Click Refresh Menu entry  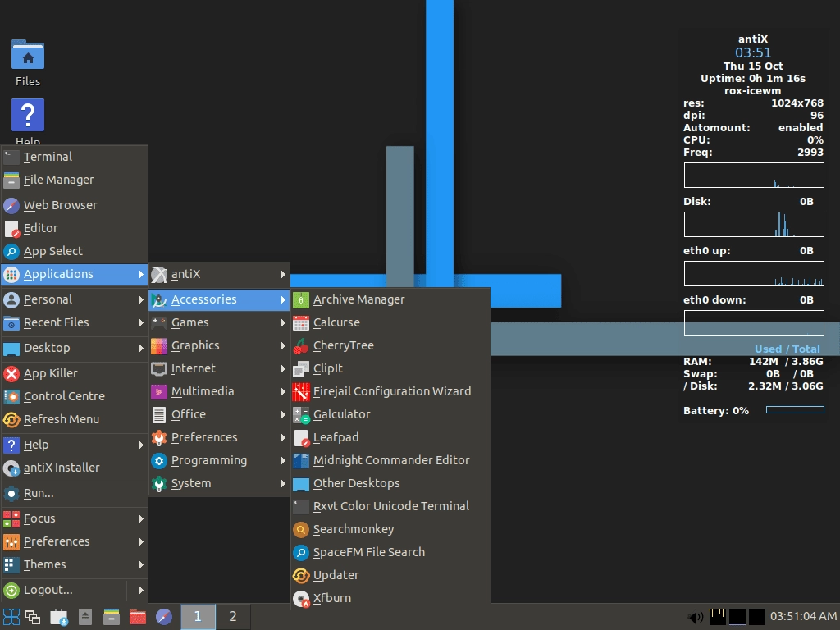[75, 419]
